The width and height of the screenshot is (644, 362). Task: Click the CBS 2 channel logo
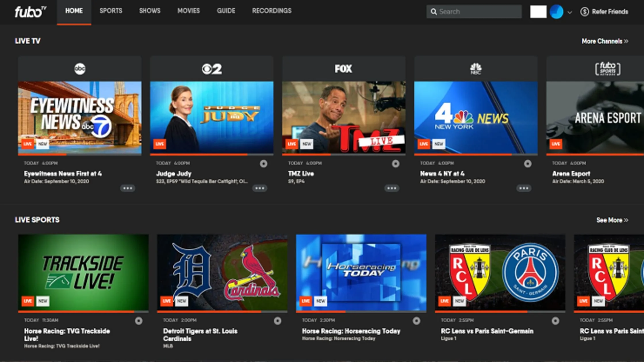tap(212, 68)
